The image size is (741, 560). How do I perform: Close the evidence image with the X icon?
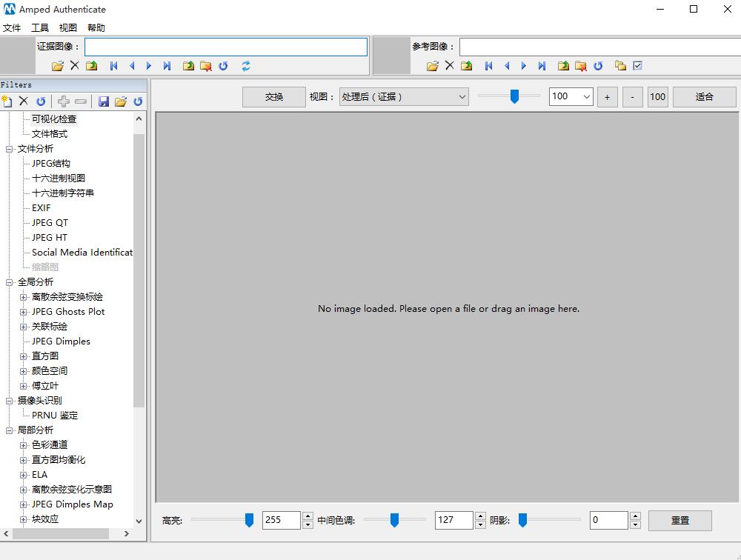tap(75, 66)
